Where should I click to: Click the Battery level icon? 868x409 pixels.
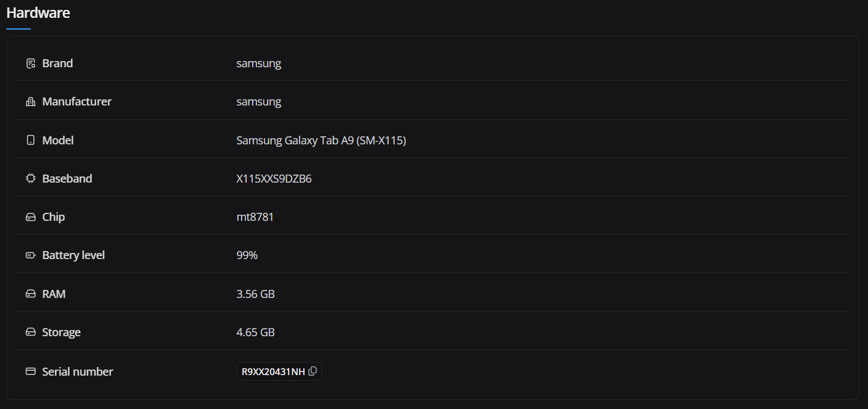31,255
